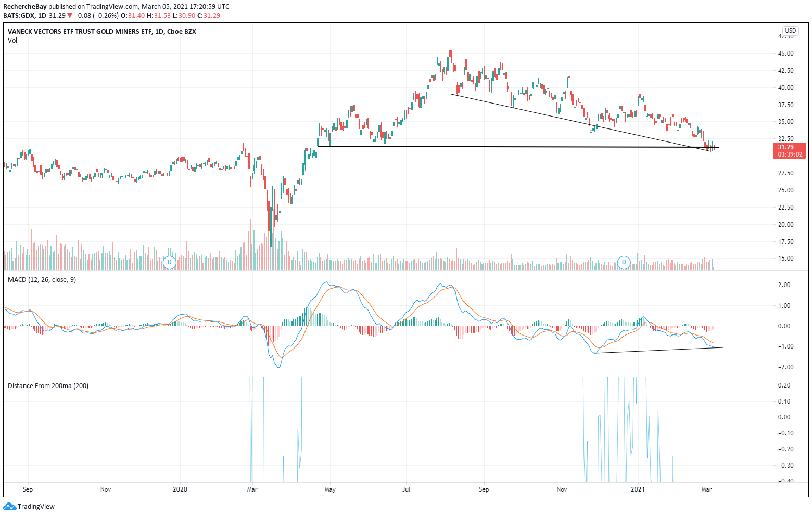Click the MACD (12, 26, close, 9) label
This screenshot has height=516, width=812.
point(42,280)
